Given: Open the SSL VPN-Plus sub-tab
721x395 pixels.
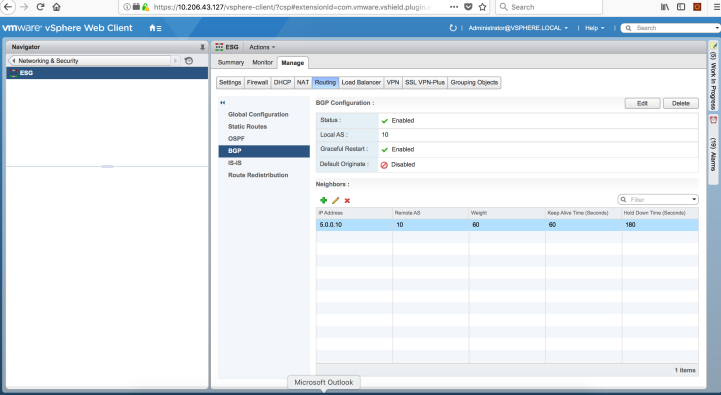Looking at the screenshot, I should 425,82.
